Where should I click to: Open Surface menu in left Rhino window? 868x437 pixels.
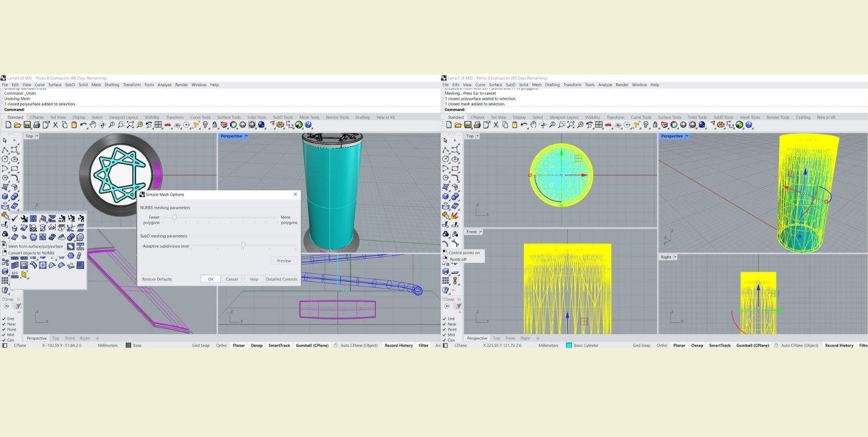[55, 85]
